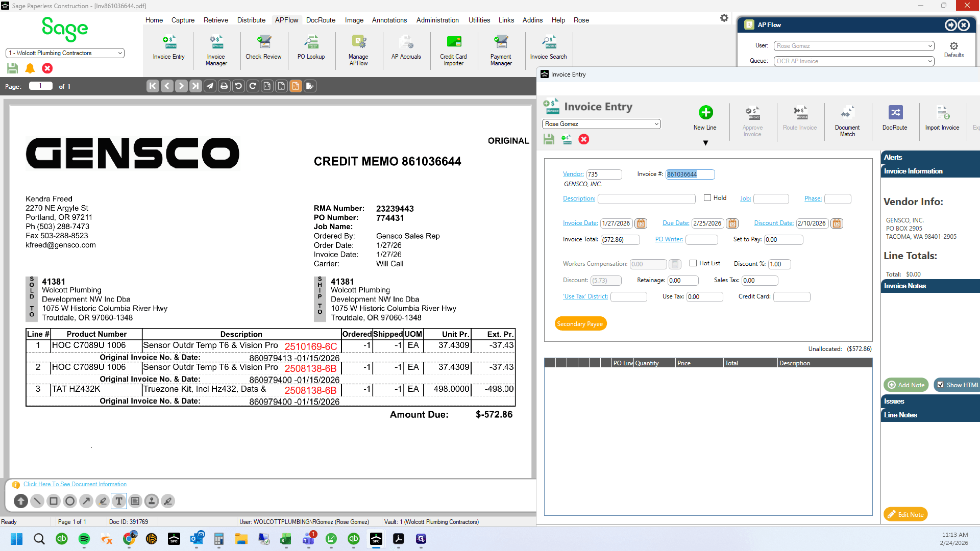
Task: Open the Distribute menu
Action: point(251,20)
